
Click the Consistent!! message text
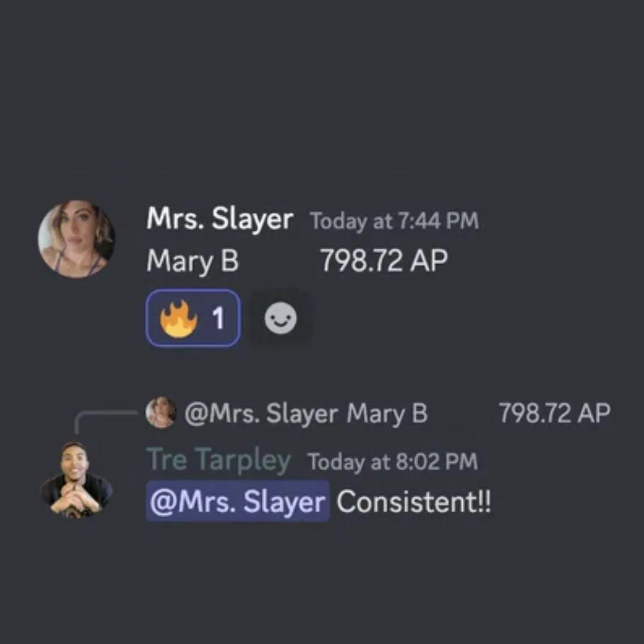click(x=414, y=501)
